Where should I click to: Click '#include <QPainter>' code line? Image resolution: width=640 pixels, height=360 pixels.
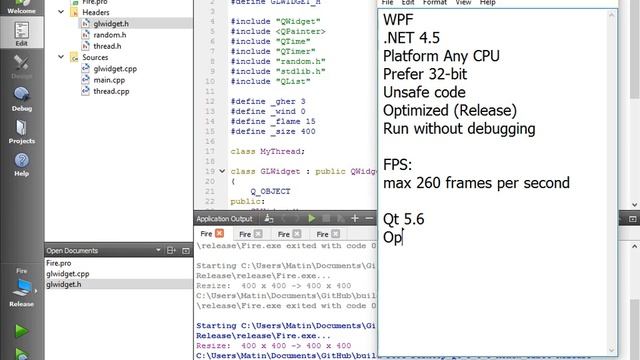pyautogui.click(x=278, y=31)
